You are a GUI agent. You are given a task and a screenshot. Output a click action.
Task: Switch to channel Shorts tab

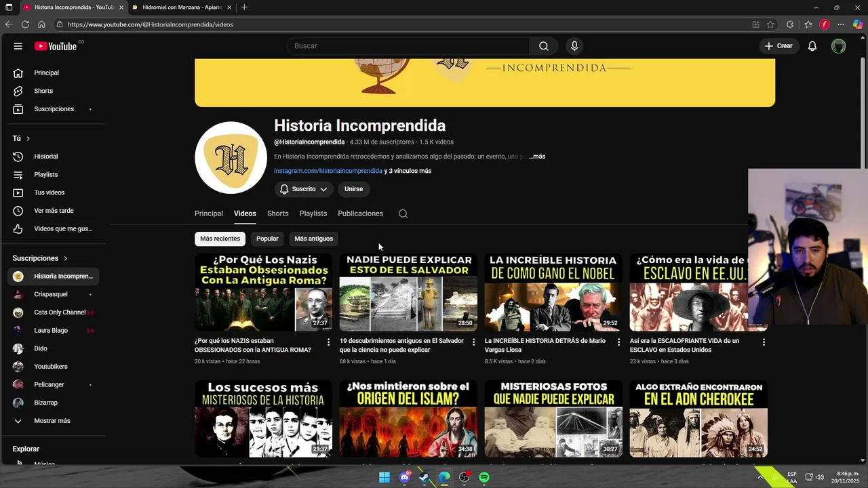pos(278,213)
